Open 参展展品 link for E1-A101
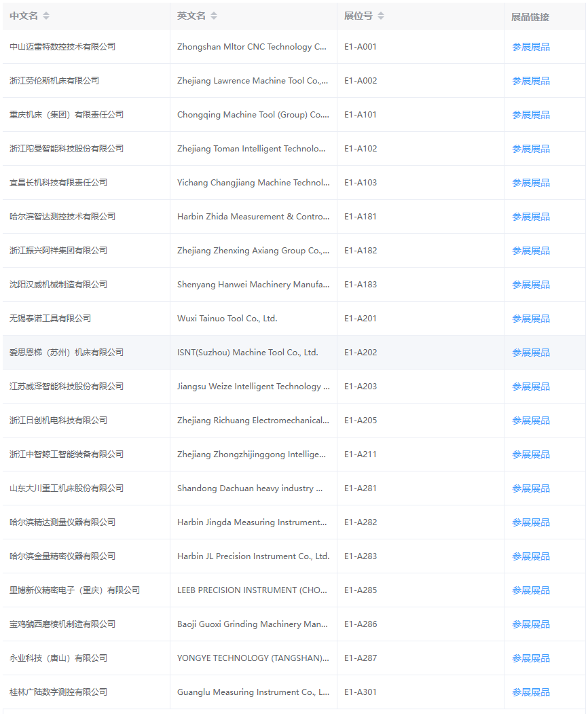Viewport: 588px width, 714px height. [x=531, y=115]
